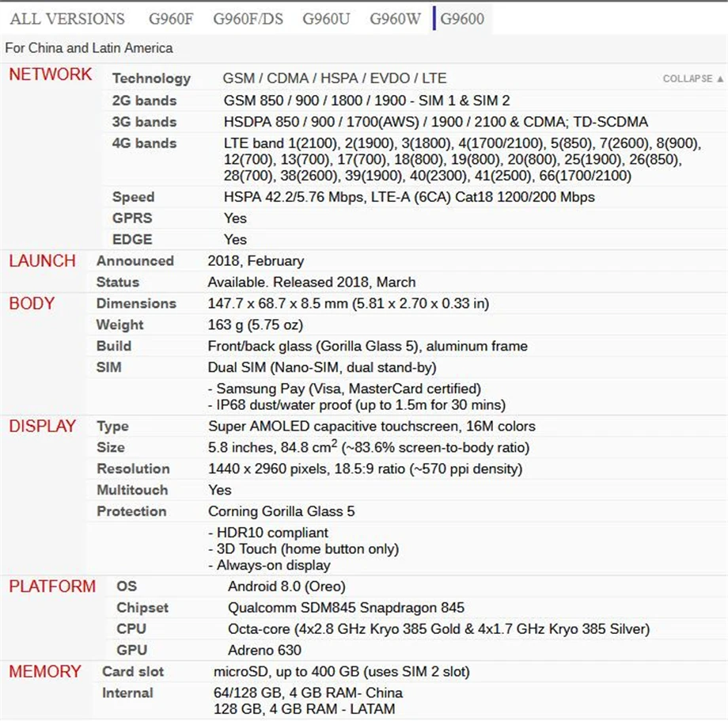This screenshot has height=721, width=728.
Task: Click the Adreno 630 value
Action: tap(264, 651)
